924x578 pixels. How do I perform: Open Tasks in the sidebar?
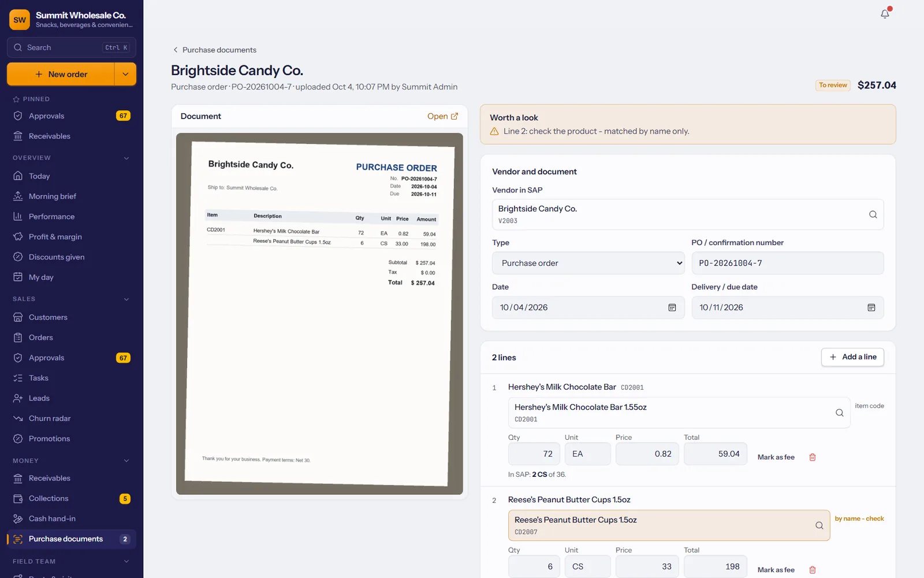(x=72, y=377)
